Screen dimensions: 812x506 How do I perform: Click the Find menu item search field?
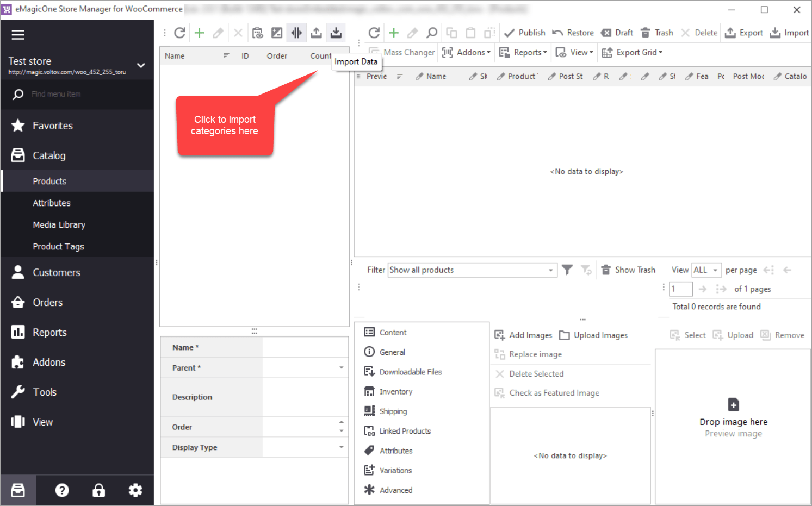pyautogui.click(x=82, y=94)
